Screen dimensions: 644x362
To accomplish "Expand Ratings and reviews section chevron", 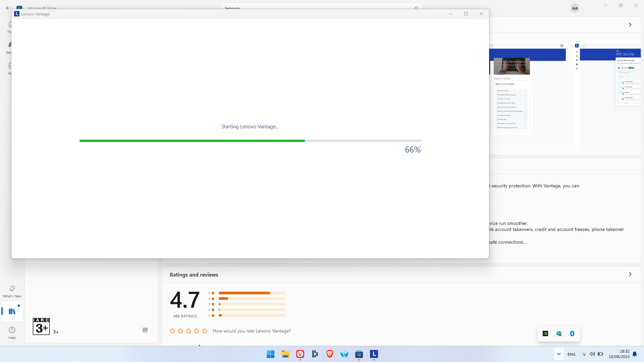I will point(630,275).
